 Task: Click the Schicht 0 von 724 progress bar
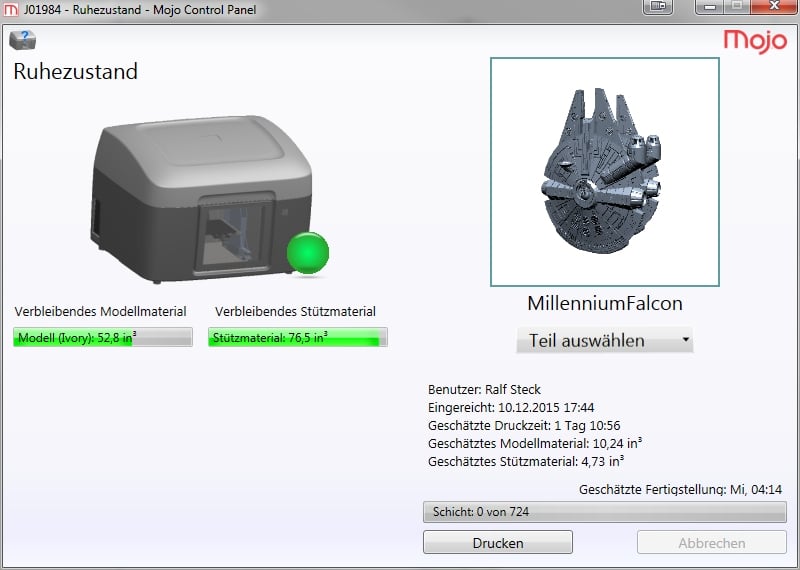coord(605,512)
